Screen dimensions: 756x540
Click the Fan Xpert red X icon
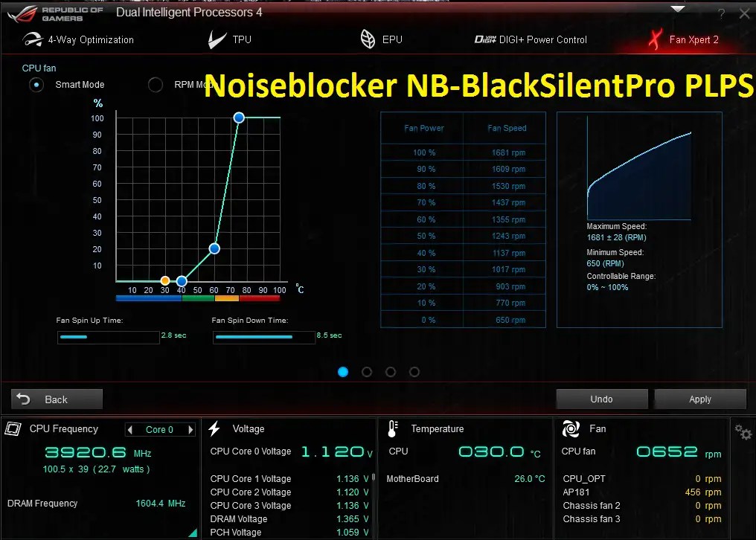click(x=655, y=39)
